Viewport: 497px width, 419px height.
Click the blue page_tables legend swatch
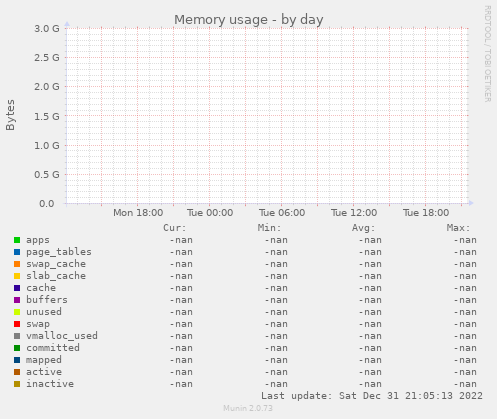click(x=17, y=252)
